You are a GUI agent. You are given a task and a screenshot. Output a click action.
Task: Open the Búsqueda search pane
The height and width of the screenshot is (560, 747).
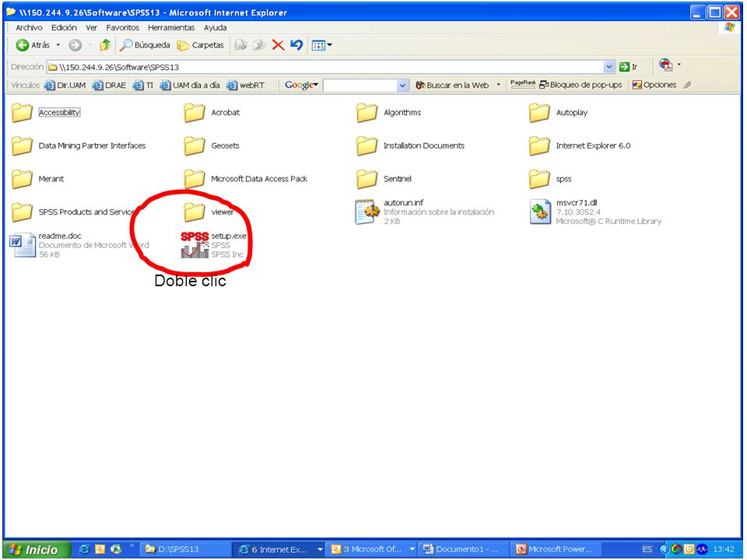(x=145, y=45)
